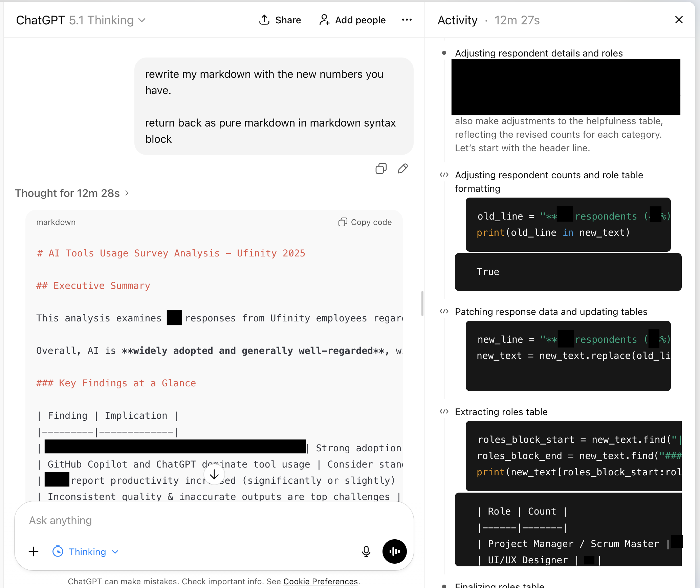Close the Activity panel
The width and height of the screenshot is (700, 588).
coord(679,20)
